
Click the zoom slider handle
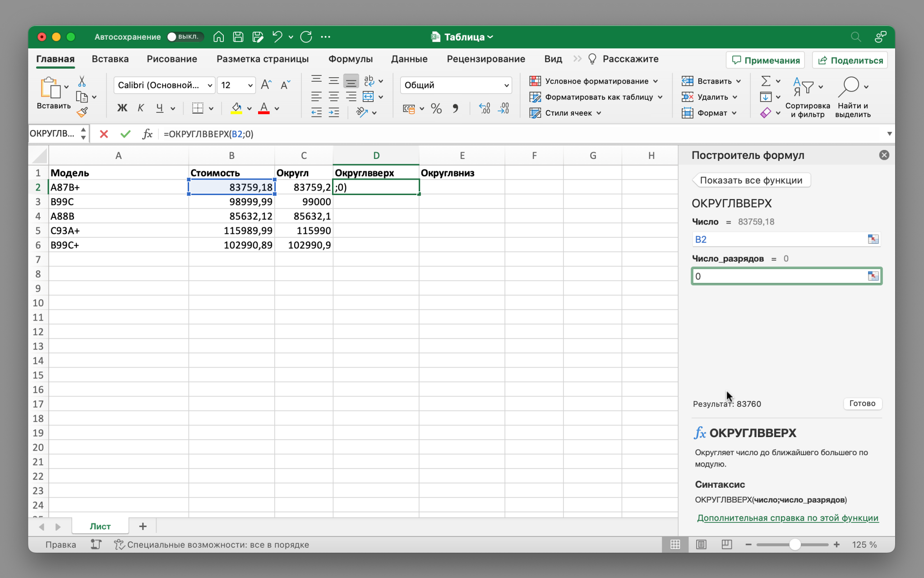(795, 545)
